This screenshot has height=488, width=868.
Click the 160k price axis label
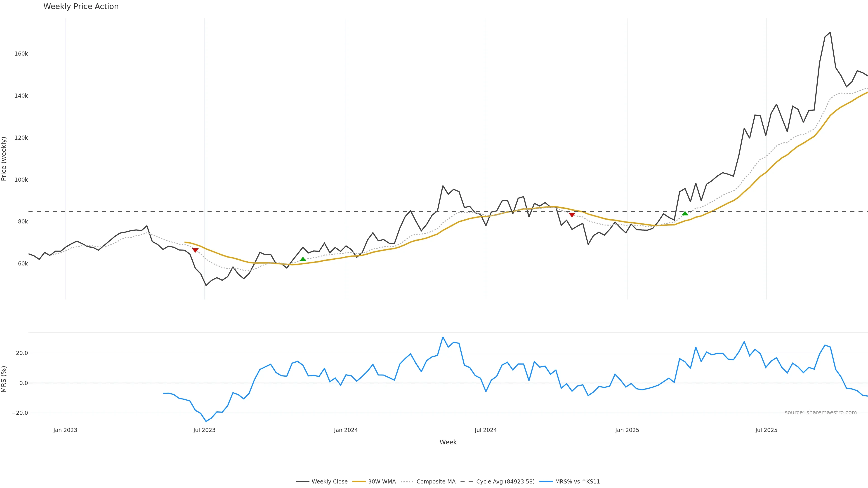(21, 54)
